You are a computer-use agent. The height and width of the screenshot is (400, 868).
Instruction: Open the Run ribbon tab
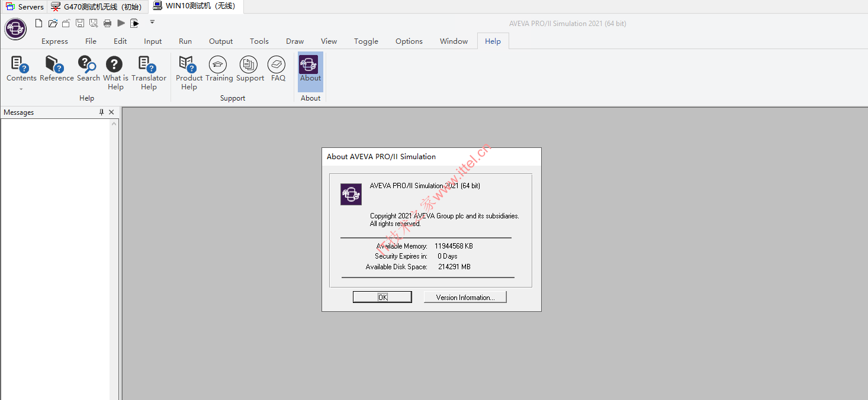point(185,41)
